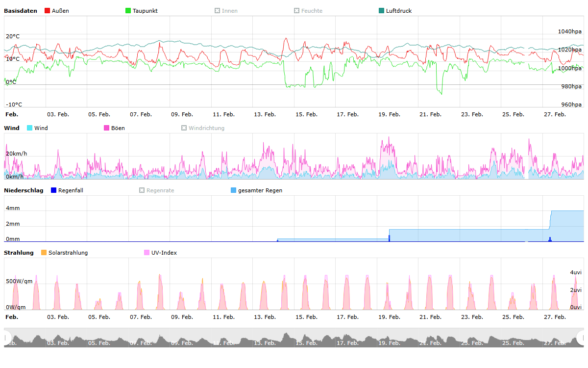
Task: Enable the Windrichtung series
Action: [184, 128]
